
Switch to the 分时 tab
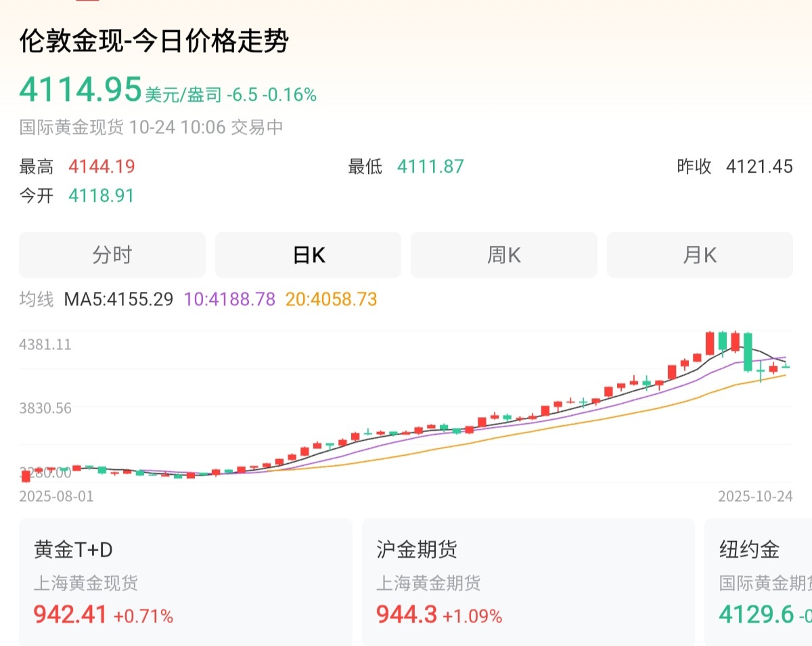112,255
